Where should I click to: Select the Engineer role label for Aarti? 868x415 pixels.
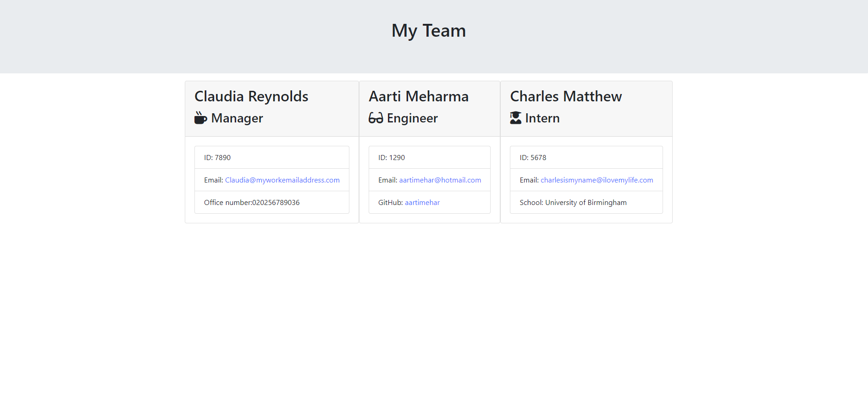412,118
